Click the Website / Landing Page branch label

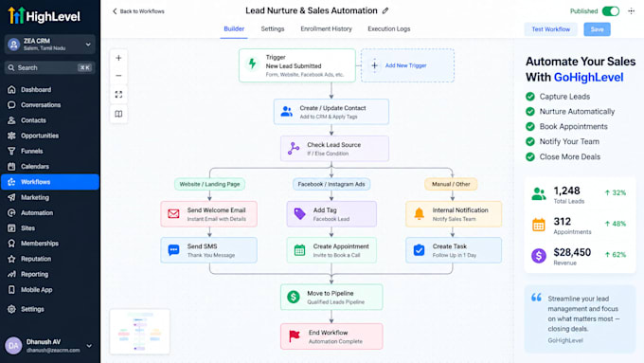point(209,184)
